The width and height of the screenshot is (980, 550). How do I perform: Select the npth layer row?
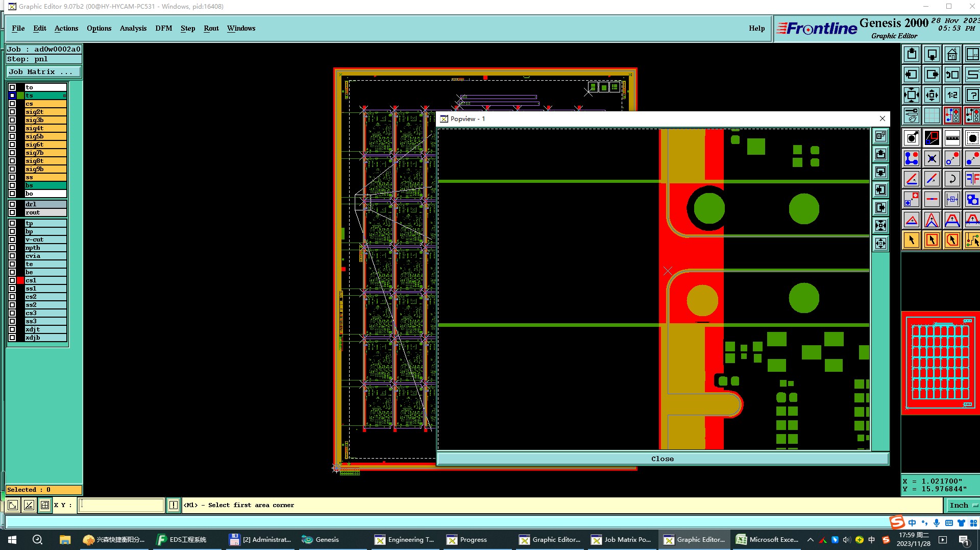tap(45, 248)
